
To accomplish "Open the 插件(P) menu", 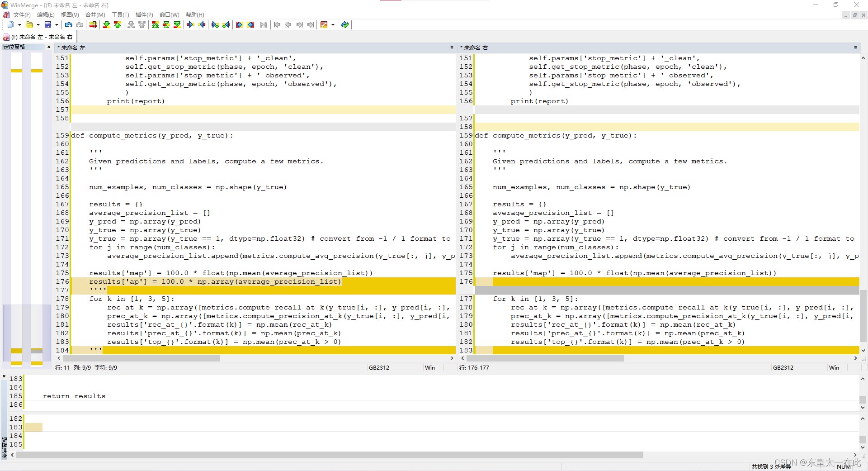I will 144,15.
